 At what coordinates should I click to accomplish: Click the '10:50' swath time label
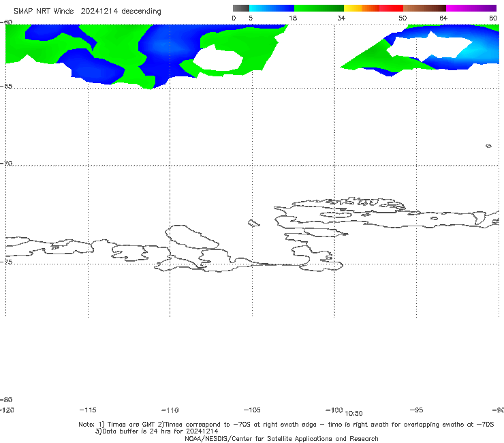(x=353, y=414)
